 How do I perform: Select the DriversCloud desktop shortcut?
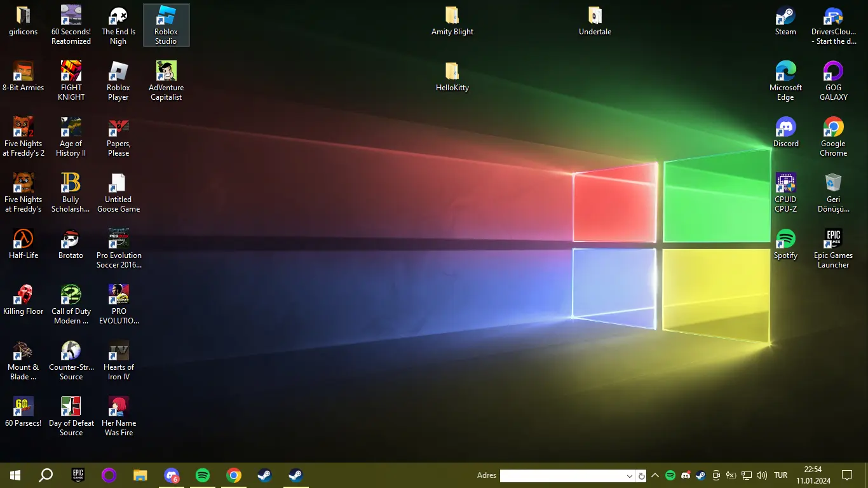point(833,25)
